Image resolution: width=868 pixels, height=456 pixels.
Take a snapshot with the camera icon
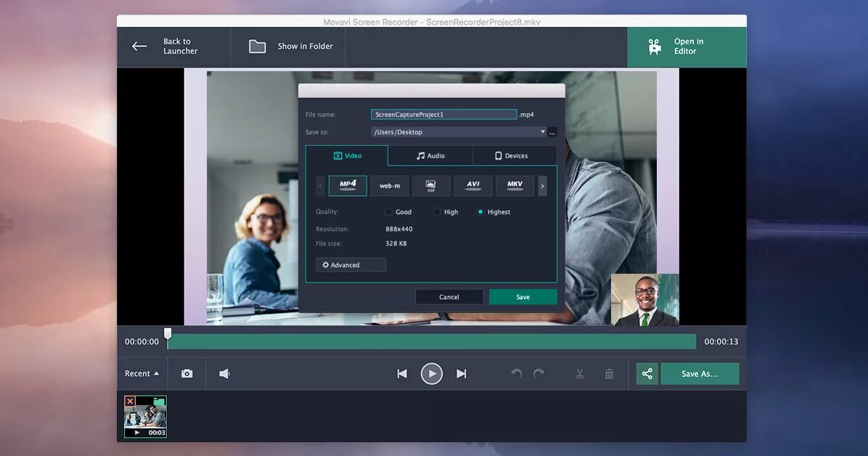click(x=187, y=373)
